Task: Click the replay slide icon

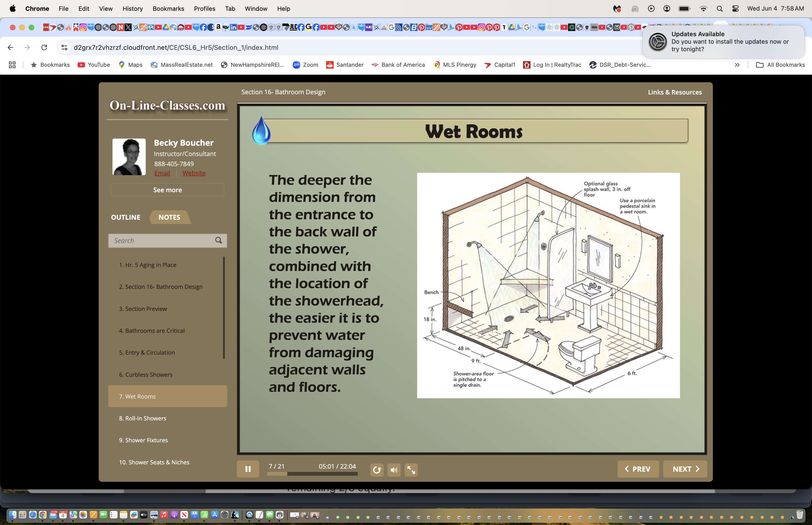Action: pos(377,470)
